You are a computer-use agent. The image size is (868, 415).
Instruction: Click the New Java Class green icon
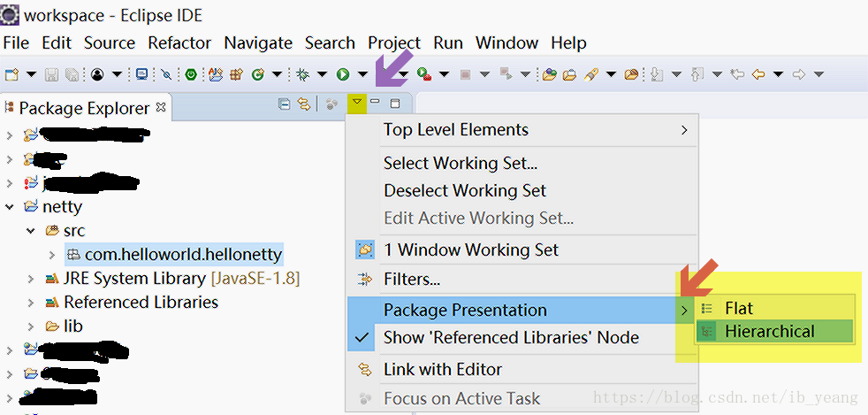click(x=258, y=74)
